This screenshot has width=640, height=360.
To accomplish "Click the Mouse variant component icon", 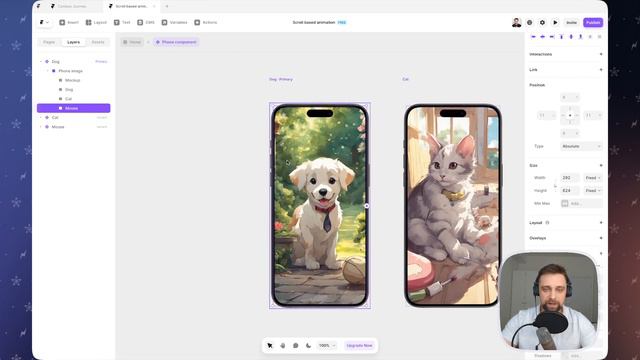I will [x=47, y=127].
